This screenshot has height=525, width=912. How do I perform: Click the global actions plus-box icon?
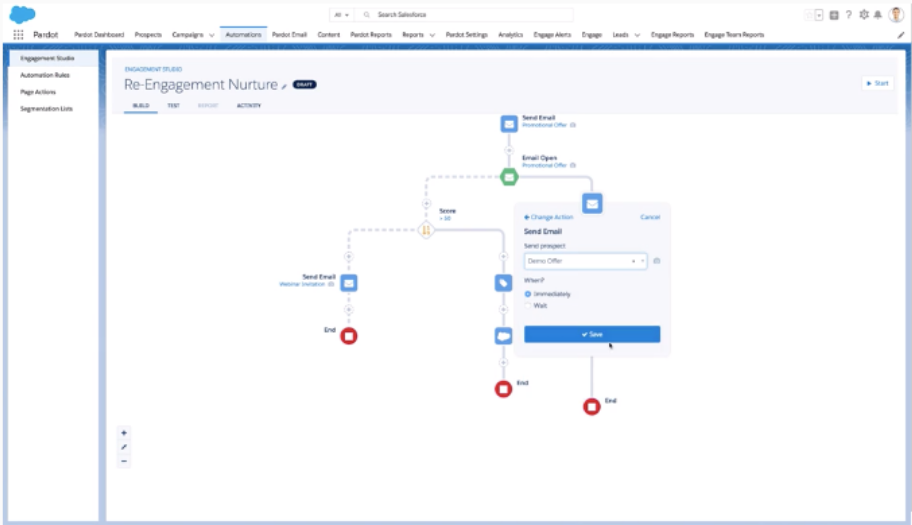[834, 15]
